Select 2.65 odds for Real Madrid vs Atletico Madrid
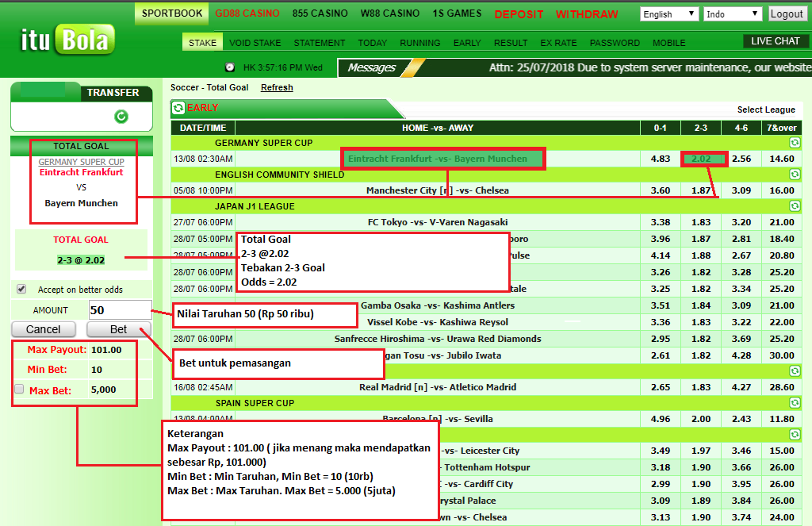The image size is (812, 526). click(x=661, y=386)
